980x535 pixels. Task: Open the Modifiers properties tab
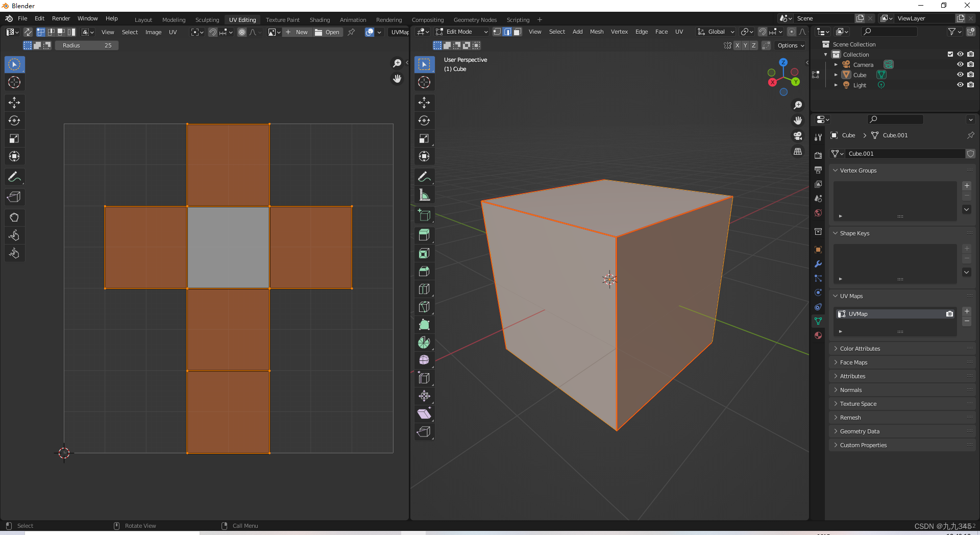818,264
